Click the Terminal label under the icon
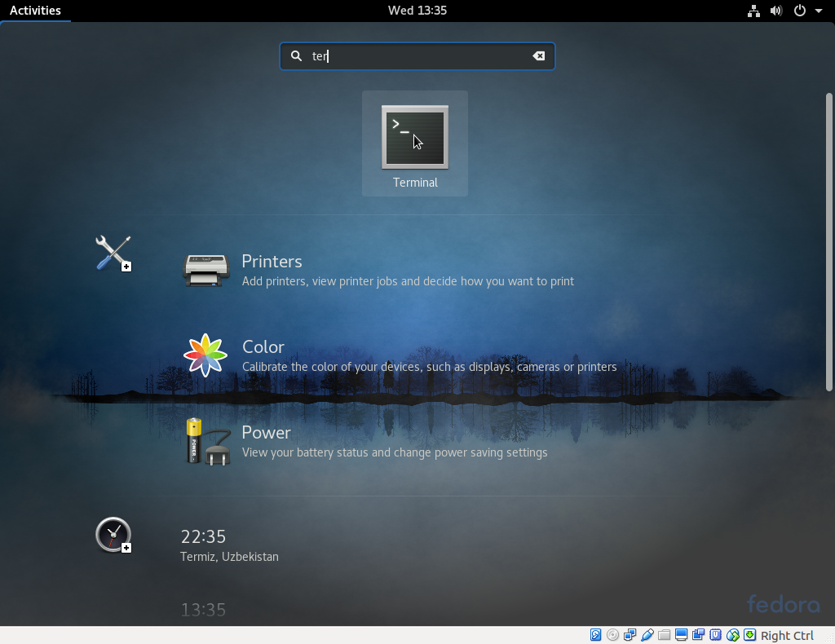This screenshot has width=835, height=644. coord(415,183)
